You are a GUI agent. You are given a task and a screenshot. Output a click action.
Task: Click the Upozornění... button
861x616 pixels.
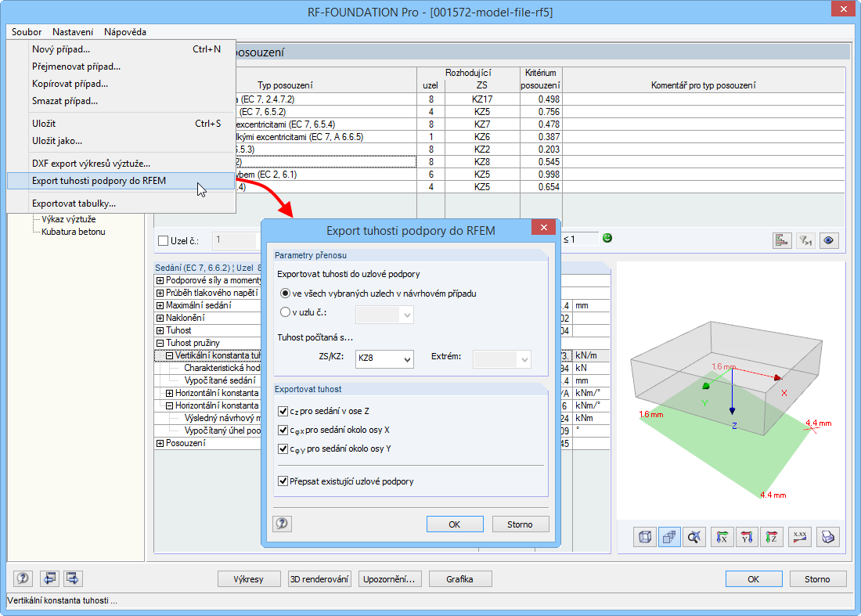point(389,578)
